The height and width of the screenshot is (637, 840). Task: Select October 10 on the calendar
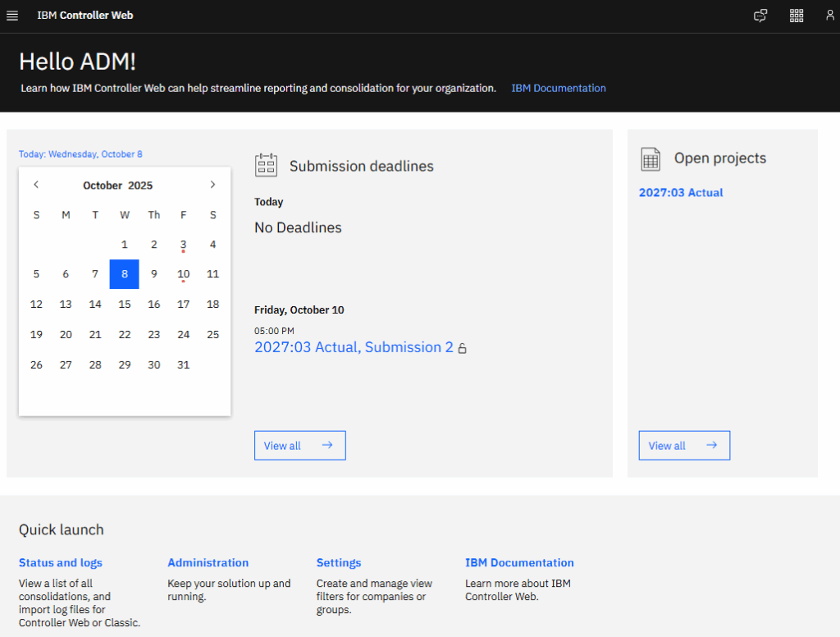tap(183, 274)
